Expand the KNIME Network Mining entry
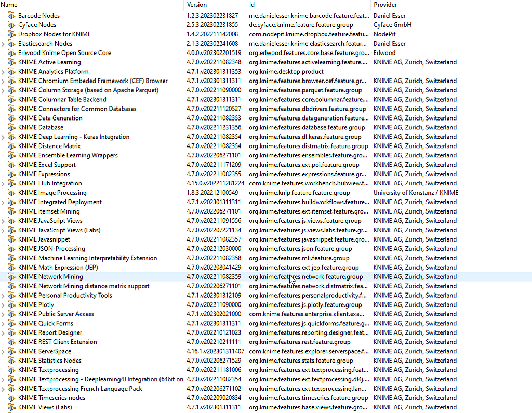Screen dimensions: 532x413 click(3, 277)
